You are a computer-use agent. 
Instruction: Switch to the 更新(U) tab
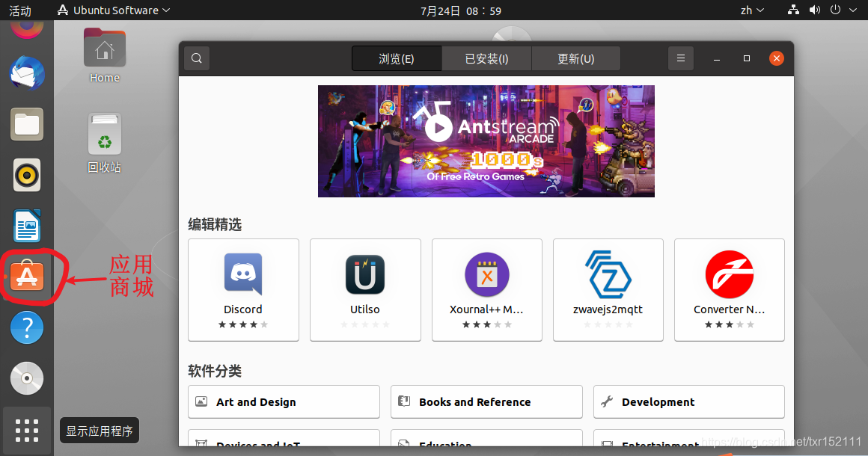575,58
